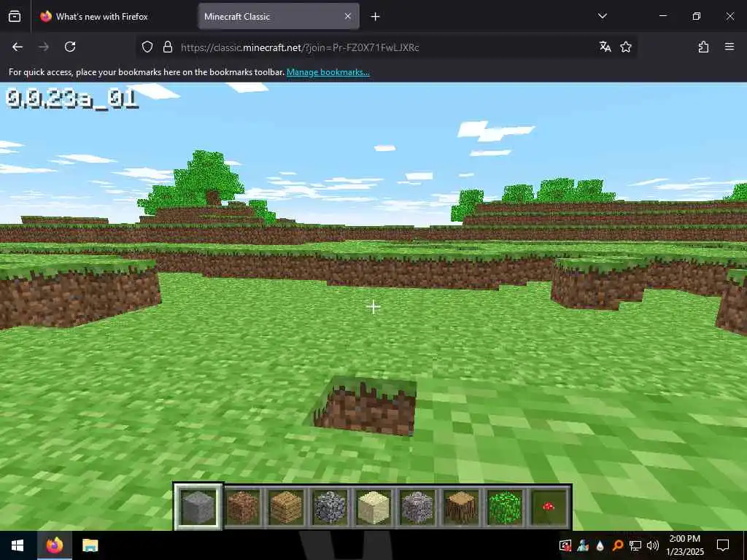Click the dug hole in the grass

[365, 406]
